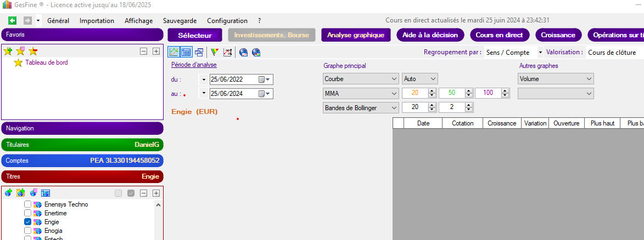644x240 pixels.
Task: Click the Aide à la décision button
Action: 429,35
